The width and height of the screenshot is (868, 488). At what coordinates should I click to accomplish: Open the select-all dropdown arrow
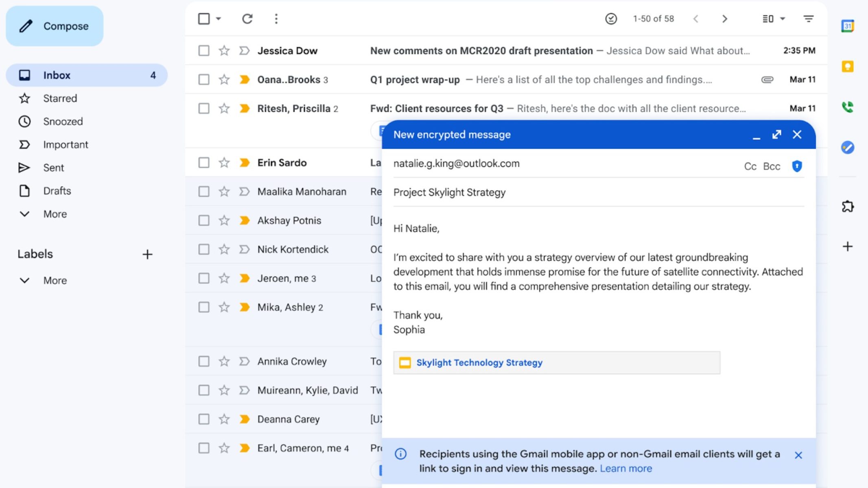[219, 19]
